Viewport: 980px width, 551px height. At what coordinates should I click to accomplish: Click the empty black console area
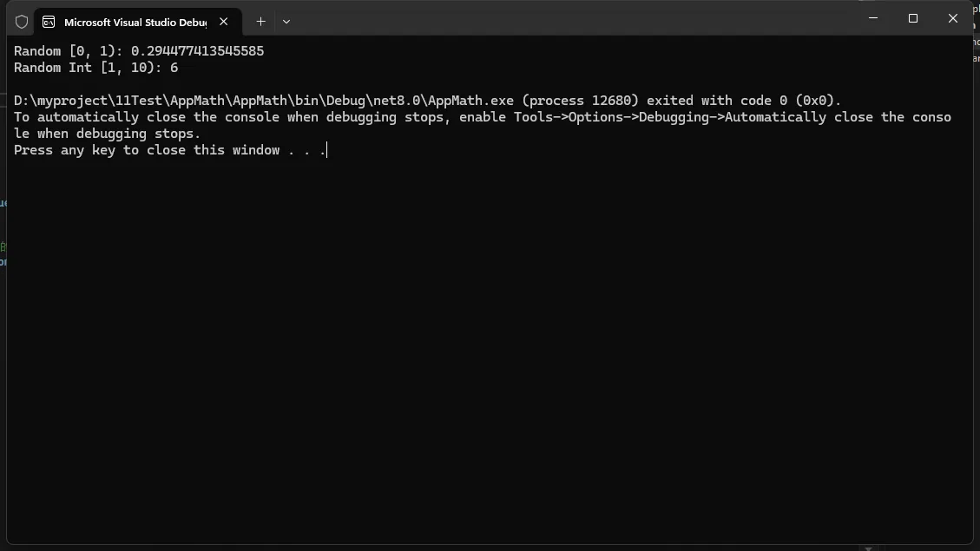point(486,347)
